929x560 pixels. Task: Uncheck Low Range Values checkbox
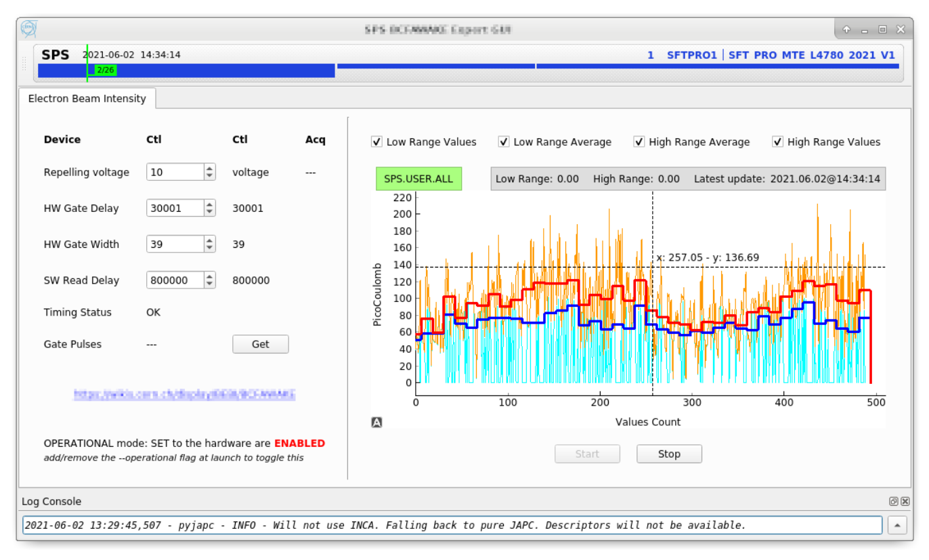376,142
